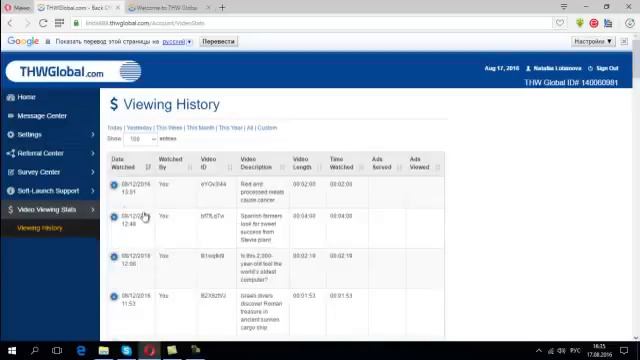The width and height of the screenshot is (640, 360).
Task: Click the address bar URL field
Action: point(314,23)
